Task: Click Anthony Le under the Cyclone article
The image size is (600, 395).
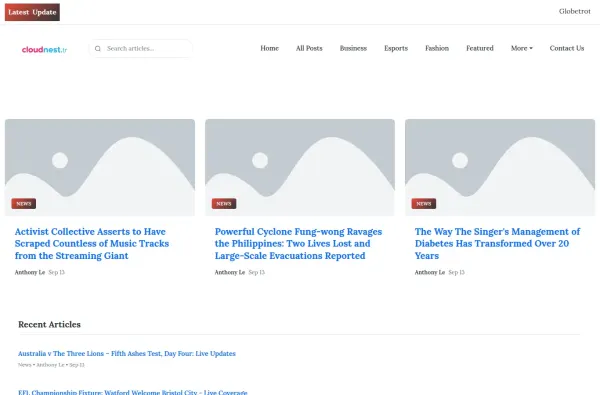Action: coord(230,272)
